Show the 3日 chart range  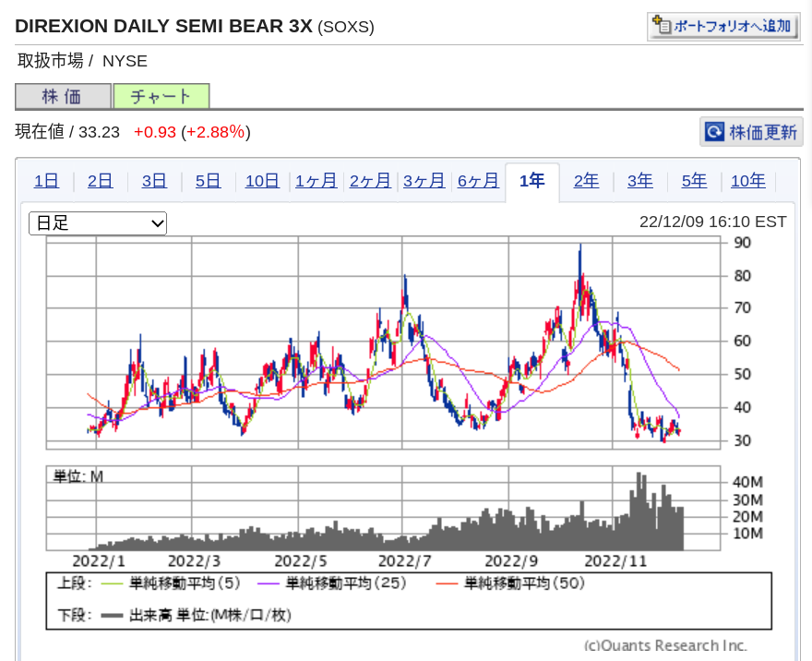click(x=154, y=181)
